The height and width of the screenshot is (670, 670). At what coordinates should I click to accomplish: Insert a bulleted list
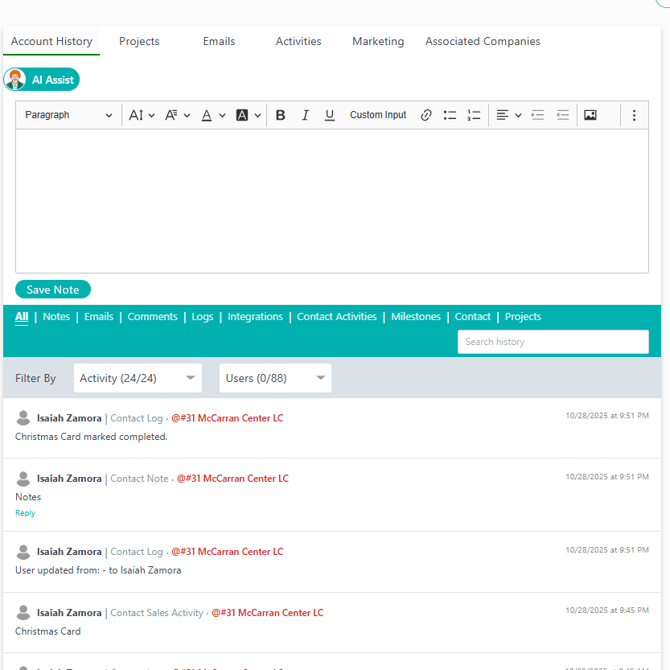point(450,115)
